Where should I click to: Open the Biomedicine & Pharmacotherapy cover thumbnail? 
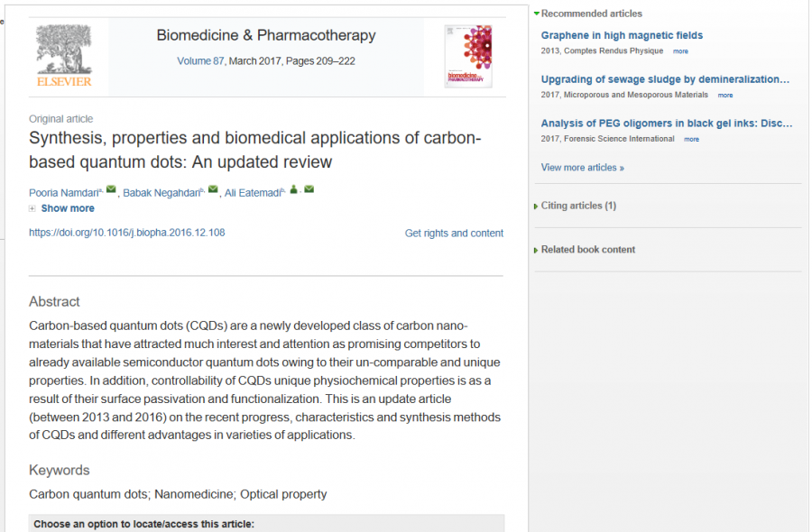pyautogui.click(x=468, y=56)
